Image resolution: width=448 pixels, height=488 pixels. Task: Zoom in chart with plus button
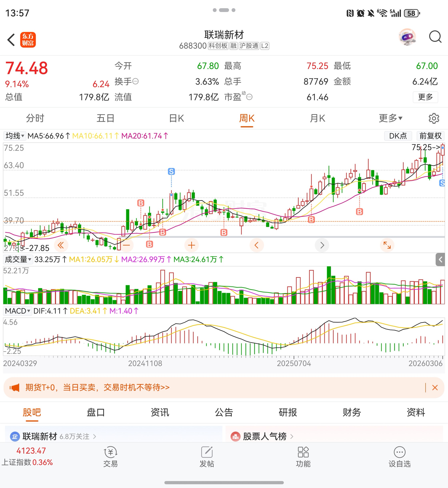191,245
